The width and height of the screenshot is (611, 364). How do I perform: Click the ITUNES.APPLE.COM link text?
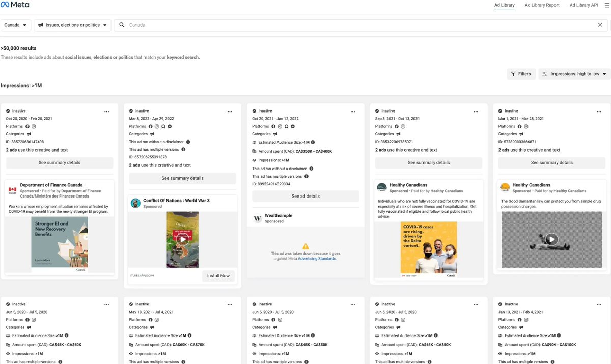(142, 275)
